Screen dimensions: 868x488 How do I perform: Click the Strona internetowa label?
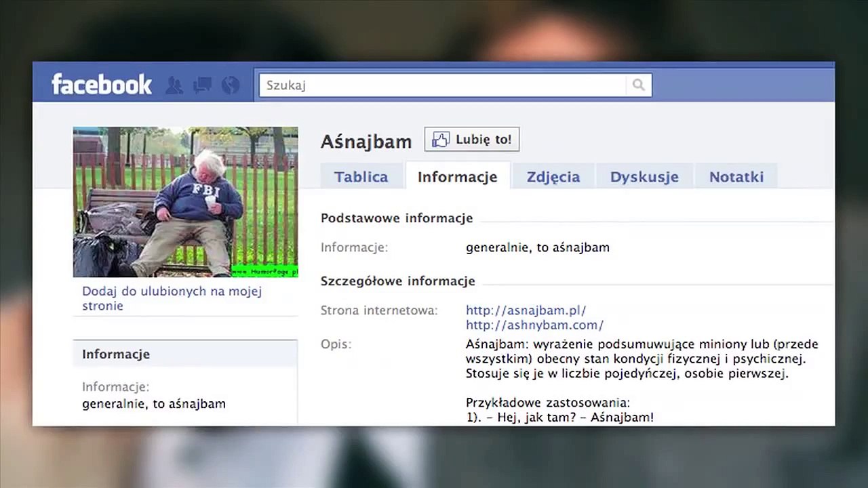pyautogui.click(x=379, y=310)
